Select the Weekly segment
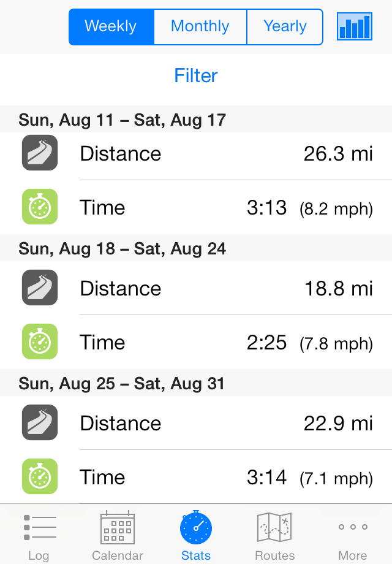The width and height of the screenshot is (392, 564). tap(111, 26)
